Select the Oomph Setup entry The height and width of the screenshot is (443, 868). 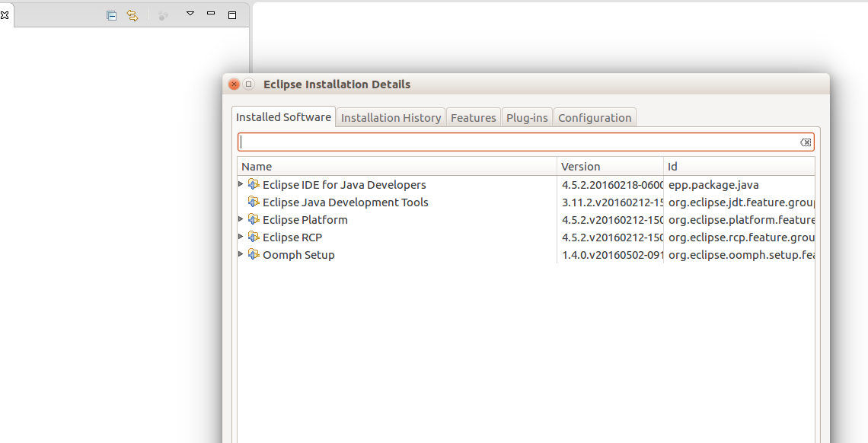pos(298,256)
